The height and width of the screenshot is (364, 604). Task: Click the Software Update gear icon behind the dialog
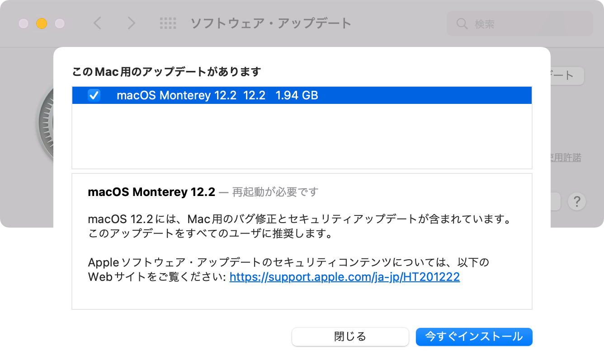pyautogui.click(x=45, y=122)
